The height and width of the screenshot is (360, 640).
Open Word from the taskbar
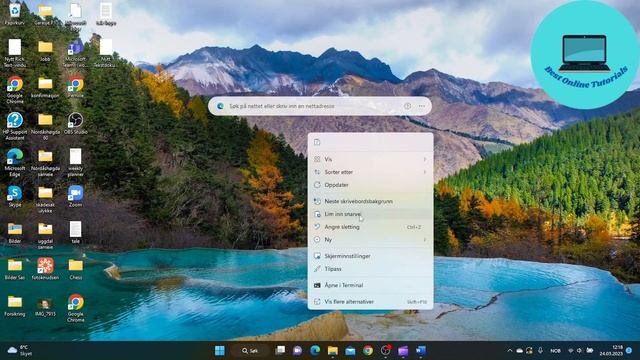click(x=421, y=351)
